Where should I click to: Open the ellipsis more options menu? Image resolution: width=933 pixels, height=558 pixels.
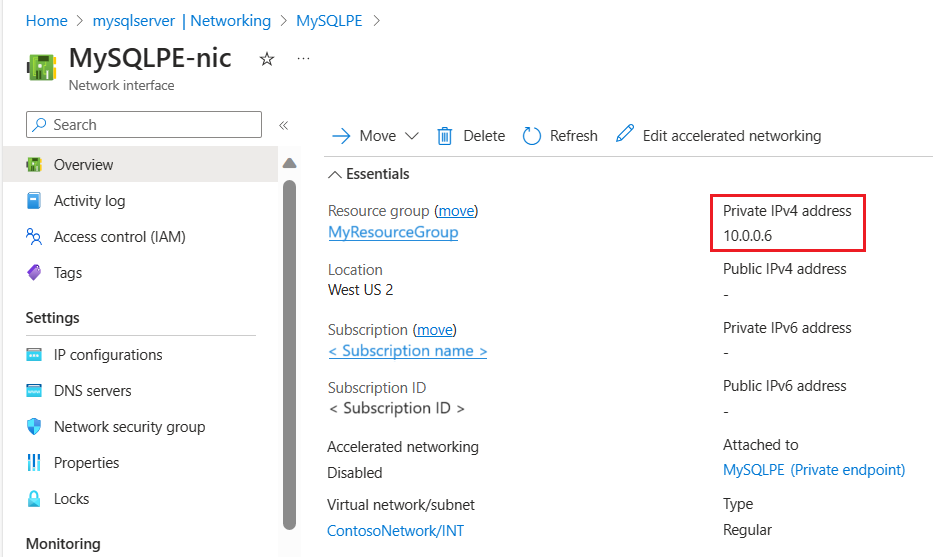(303, 58)
